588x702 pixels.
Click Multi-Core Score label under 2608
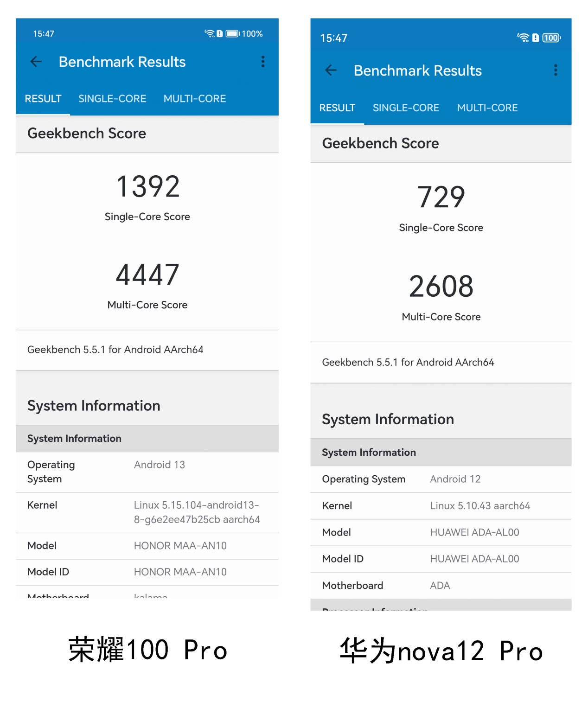441,317
